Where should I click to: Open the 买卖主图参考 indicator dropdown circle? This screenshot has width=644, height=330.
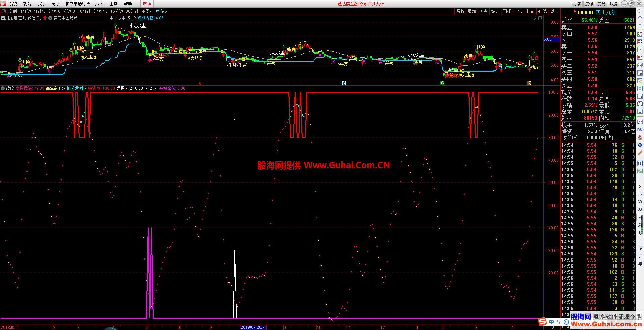click(x=50, y=18)
